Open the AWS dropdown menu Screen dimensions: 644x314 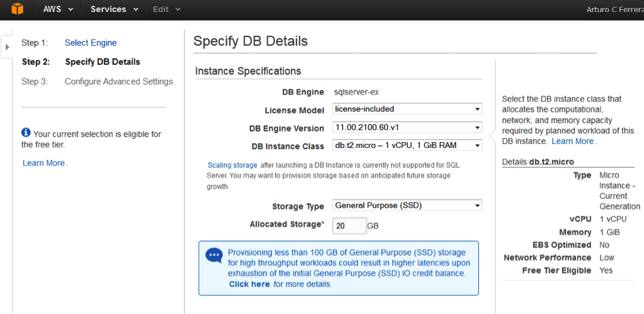tap(58, 9)
